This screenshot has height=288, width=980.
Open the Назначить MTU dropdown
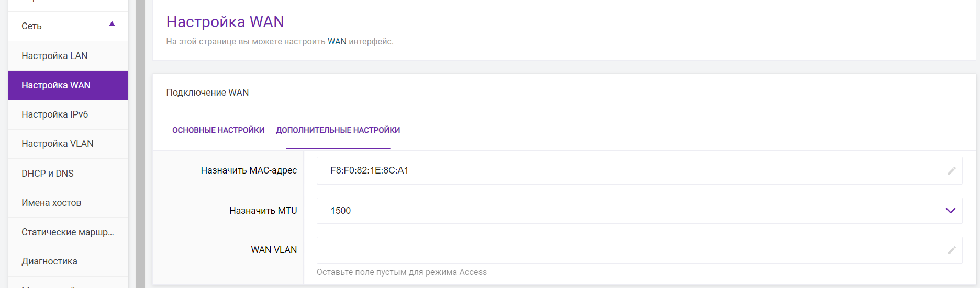point(639,211)
